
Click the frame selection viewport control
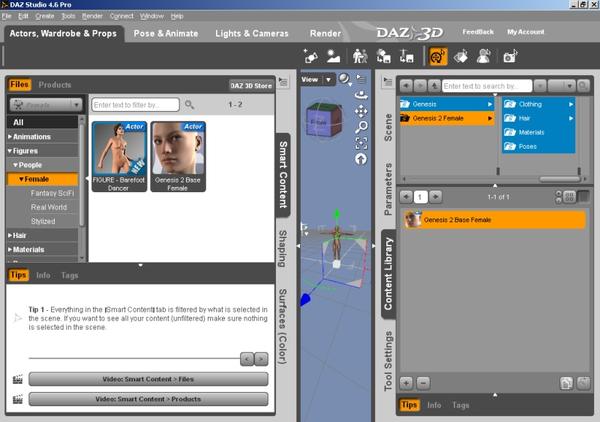tap(361, 143)
